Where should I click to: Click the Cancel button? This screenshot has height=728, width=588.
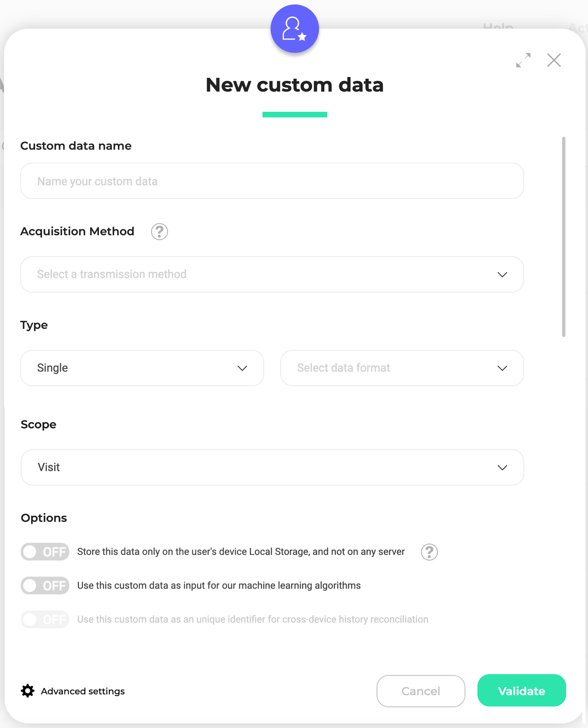click(421, 691)
